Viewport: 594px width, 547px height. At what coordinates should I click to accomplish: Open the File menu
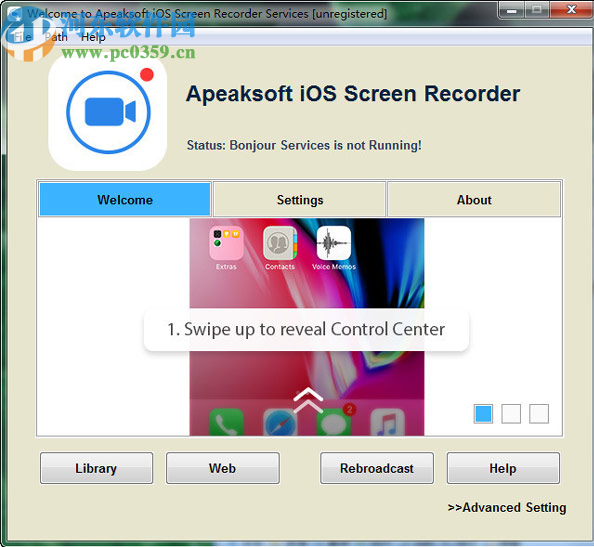click(22, 37)
